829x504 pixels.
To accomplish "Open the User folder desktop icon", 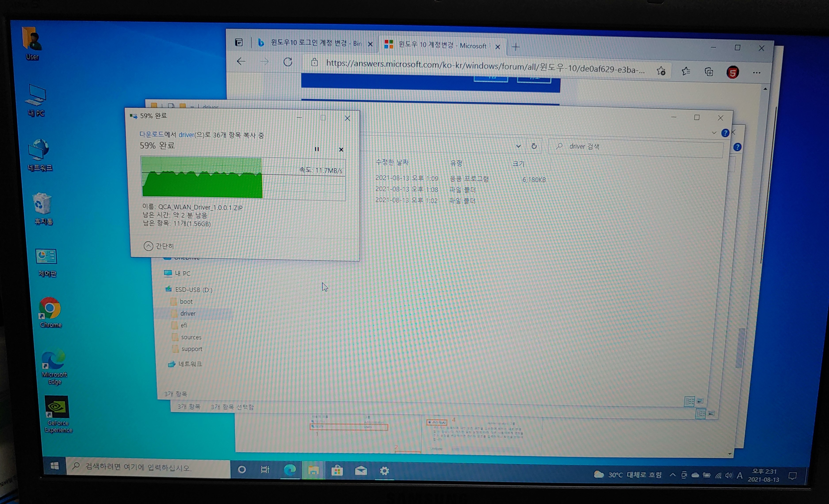I will tap(32, 43).
